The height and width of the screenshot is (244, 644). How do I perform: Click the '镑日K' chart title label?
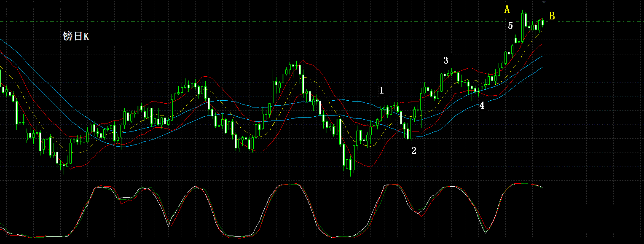click(x=76, y=37)
